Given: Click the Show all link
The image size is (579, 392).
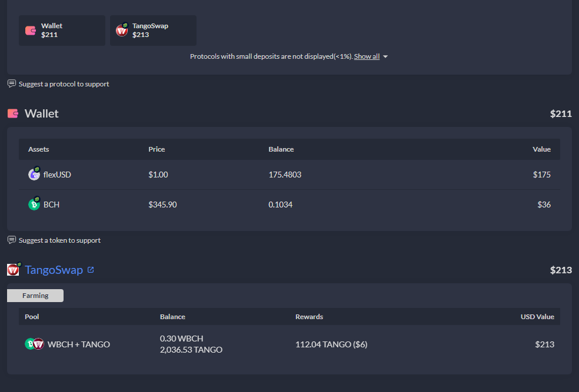Looking at the screenshot, I should point(367,56).
